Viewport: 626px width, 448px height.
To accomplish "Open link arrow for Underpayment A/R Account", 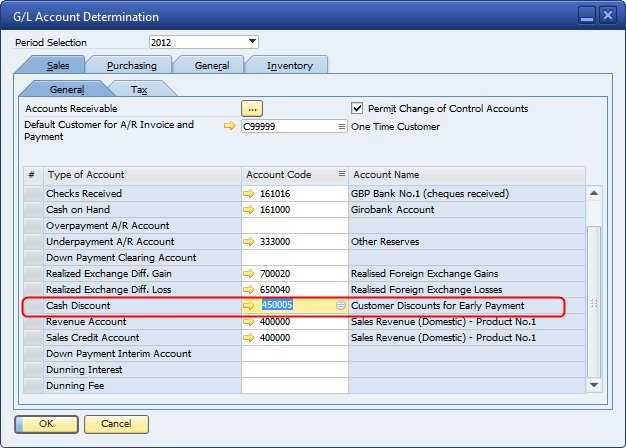I will click(249, 242).
